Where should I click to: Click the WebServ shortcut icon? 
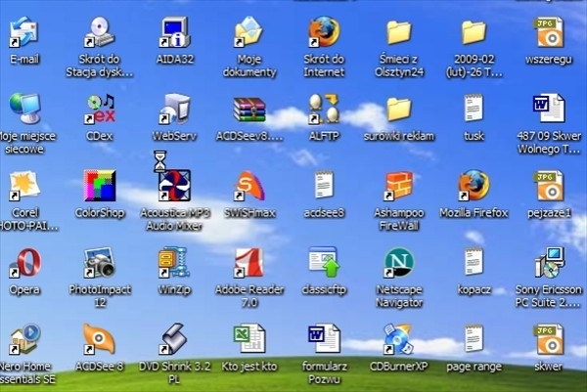(x=174, y=109)
